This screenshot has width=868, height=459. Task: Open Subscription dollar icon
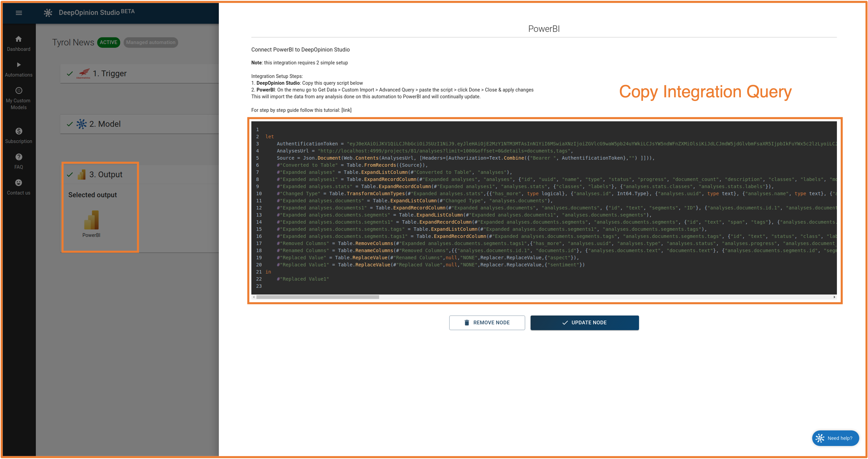pyautogui.click(x=18, y=131)
